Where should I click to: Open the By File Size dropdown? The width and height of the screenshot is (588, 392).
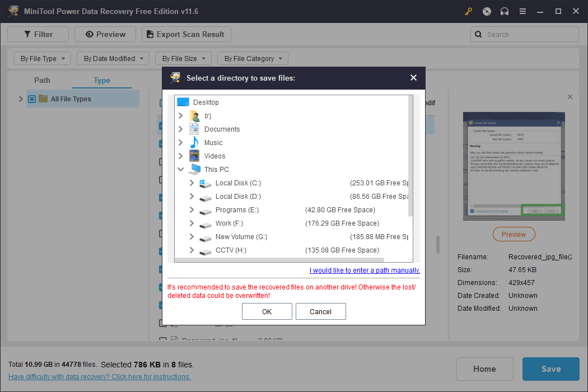(183, 58)
